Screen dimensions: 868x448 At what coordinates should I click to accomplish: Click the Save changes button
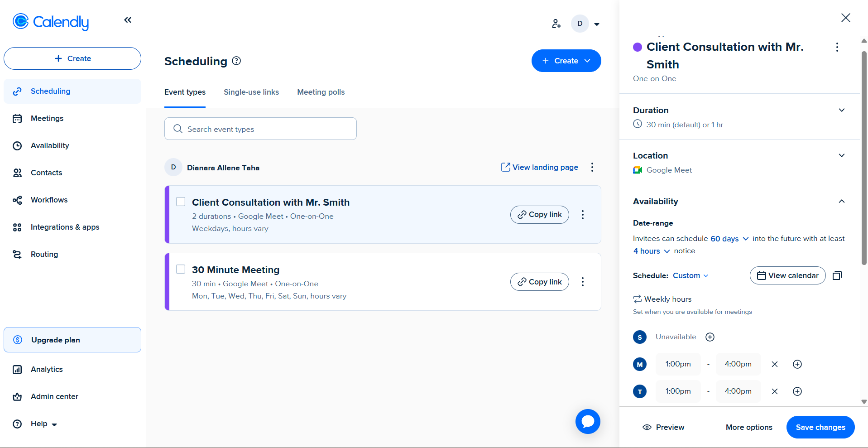820,427
